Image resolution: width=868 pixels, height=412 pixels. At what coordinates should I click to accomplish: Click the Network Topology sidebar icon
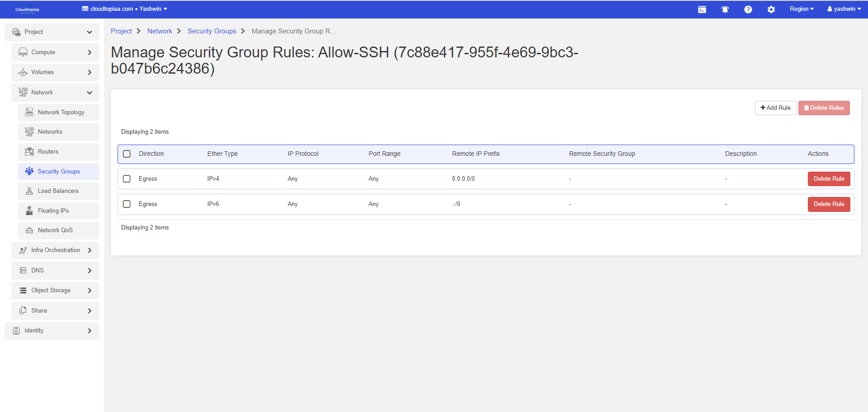pyautogui.click(x=29, y=112)
